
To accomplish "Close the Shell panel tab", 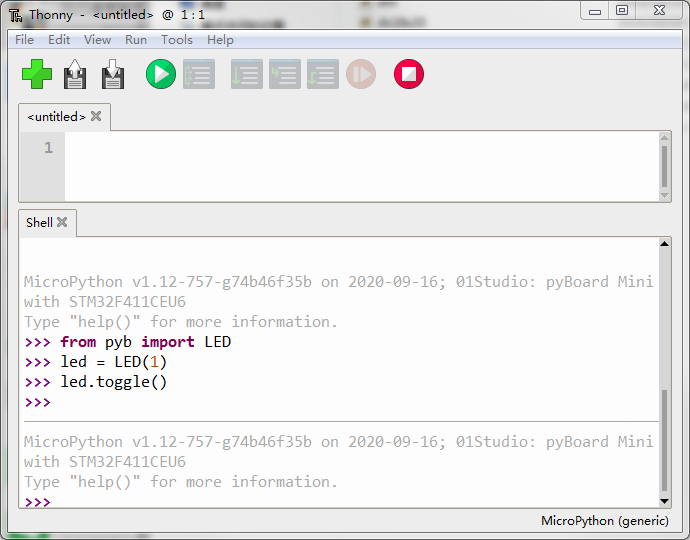I will [62, 222].
